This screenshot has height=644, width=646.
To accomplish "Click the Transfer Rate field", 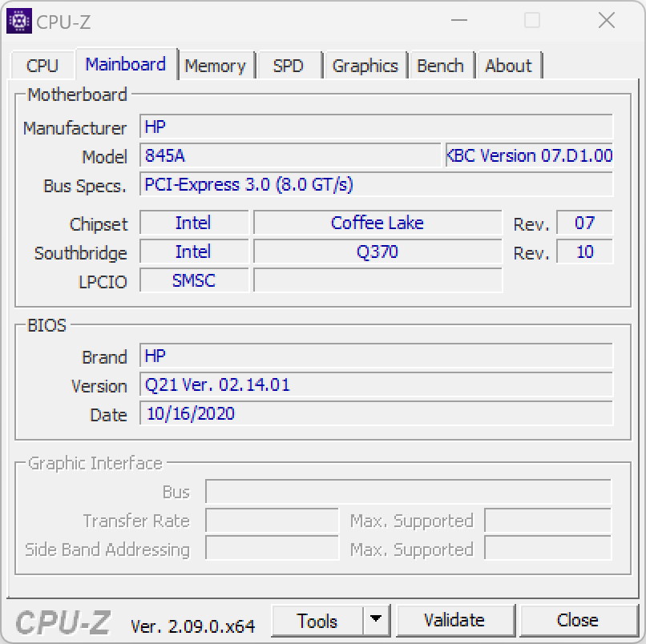I will [272, 520].
